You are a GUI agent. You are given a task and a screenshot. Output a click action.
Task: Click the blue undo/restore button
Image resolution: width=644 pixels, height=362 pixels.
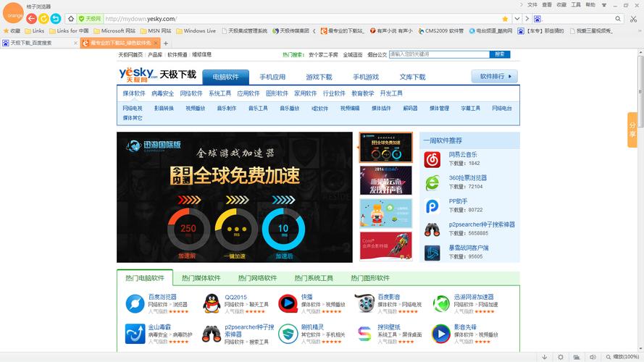(x=56, y=19)
